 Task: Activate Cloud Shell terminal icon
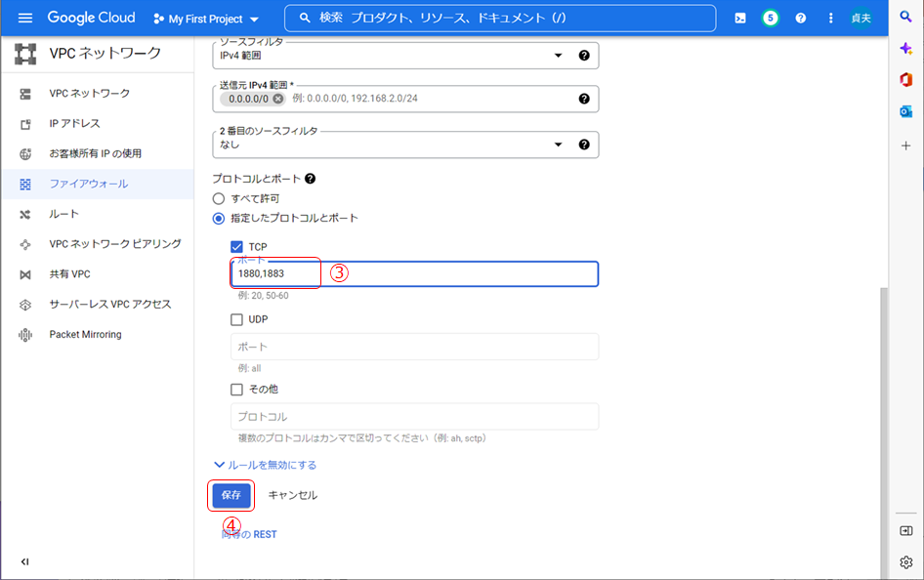point(740,19)
